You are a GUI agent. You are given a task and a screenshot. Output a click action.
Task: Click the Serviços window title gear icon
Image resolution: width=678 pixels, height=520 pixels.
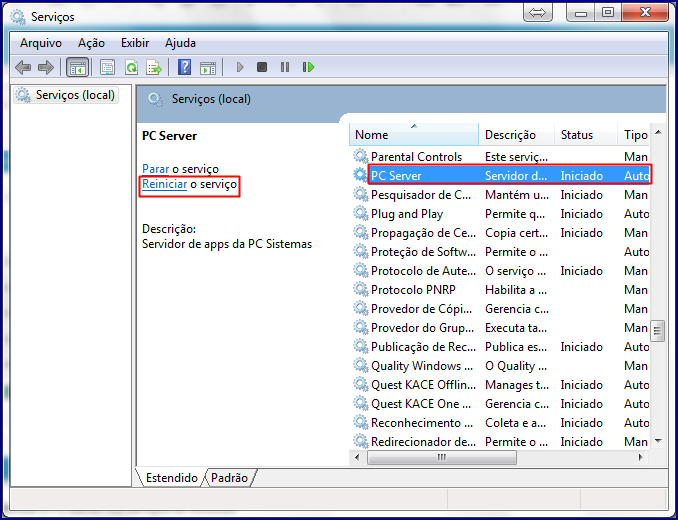[18, 16]
